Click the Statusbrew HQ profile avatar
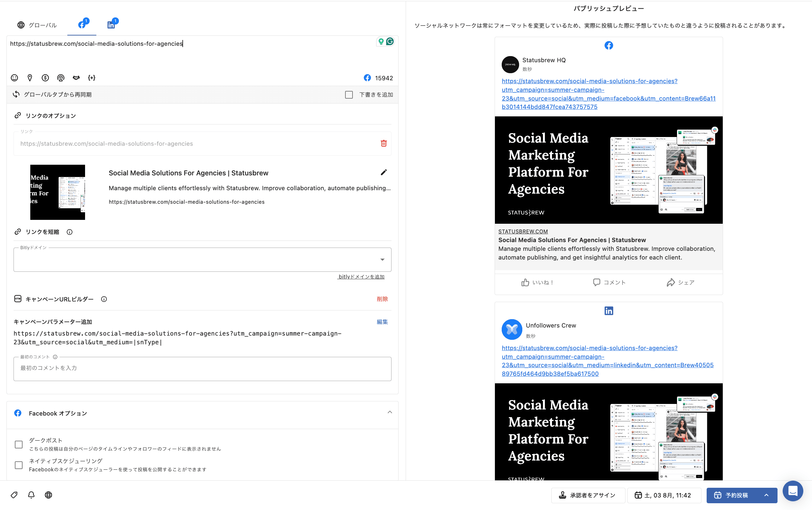The image size is (812, 510). click(510, 64)
